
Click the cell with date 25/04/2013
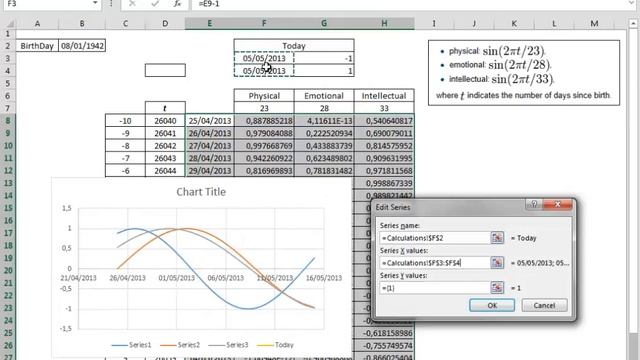tap(209, 121)
